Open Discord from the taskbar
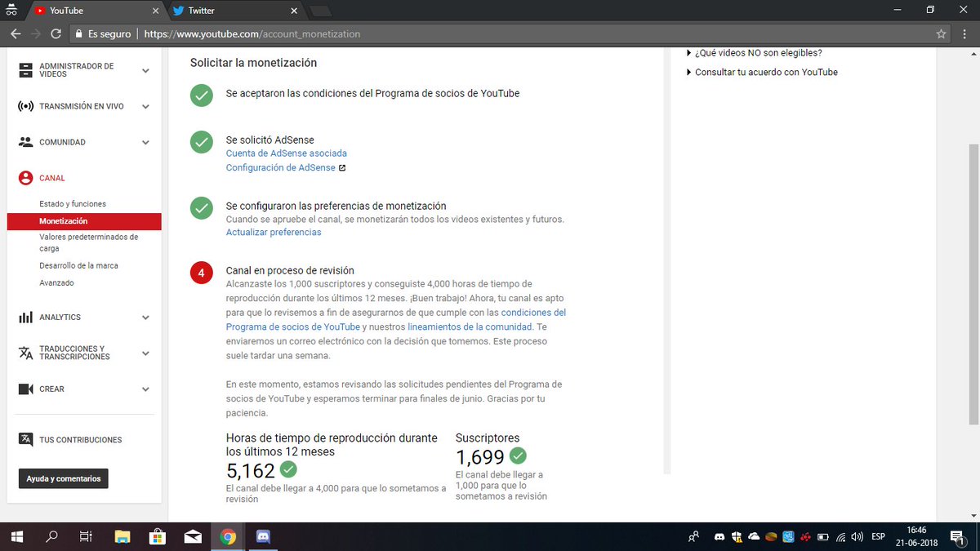 (263, 537)
